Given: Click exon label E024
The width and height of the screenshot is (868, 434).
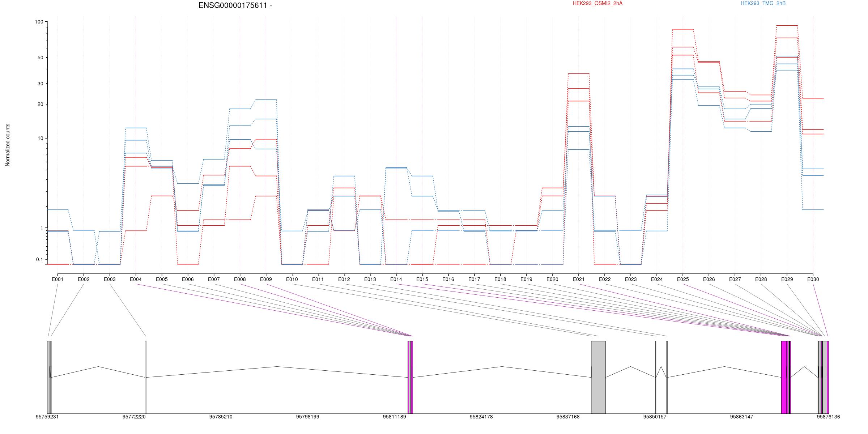Looking at the screenshot, I should point(657,279).
